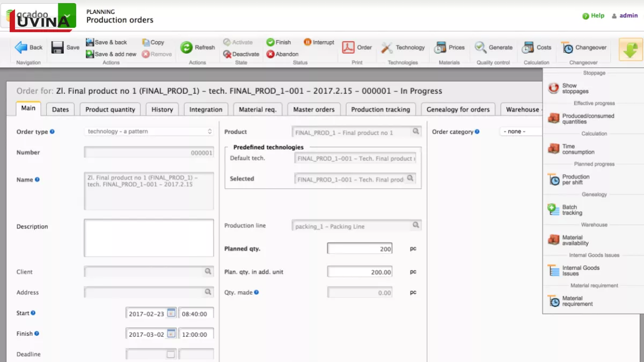Interrupt the order via status toolbar

click(x=318, y=42)
